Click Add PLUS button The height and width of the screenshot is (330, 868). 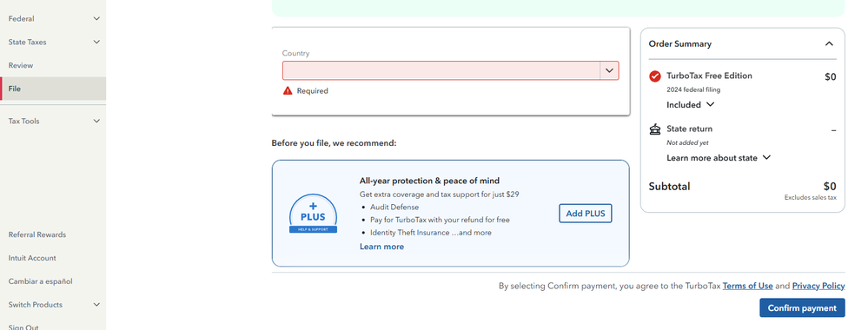pos(585,213)
